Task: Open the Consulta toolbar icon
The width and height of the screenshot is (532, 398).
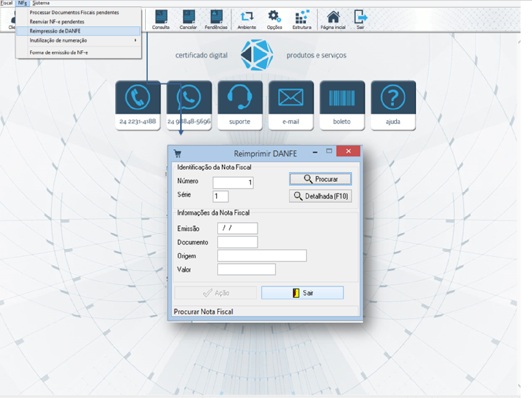Action: [161, 20]
